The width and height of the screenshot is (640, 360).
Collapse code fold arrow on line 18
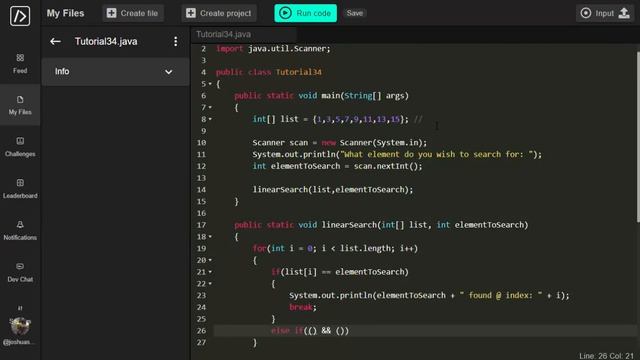click(x=210, y=237)
